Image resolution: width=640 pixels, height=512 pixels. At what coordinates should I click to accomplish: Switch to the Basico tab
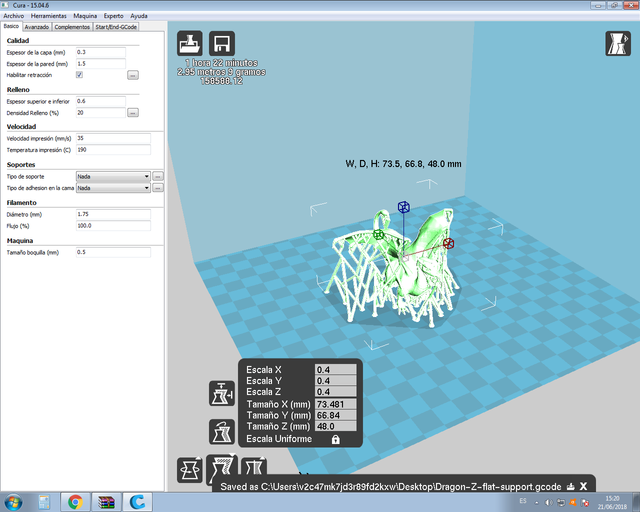click(x=11, y=26)
